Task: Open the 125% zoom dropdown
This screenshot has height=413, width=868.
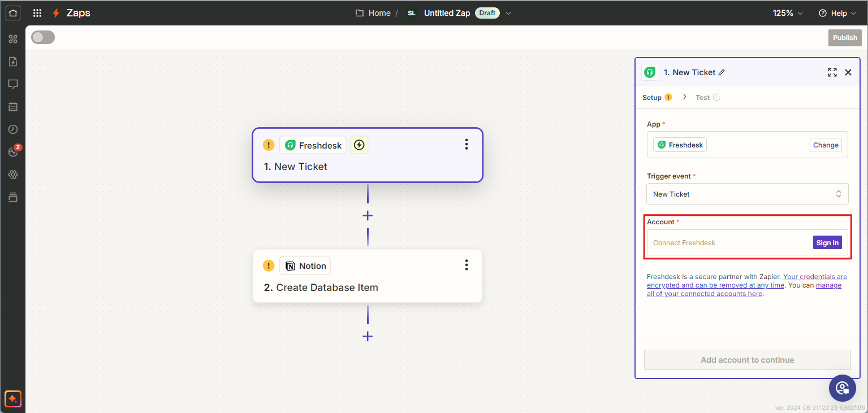Action: (788, 13)
